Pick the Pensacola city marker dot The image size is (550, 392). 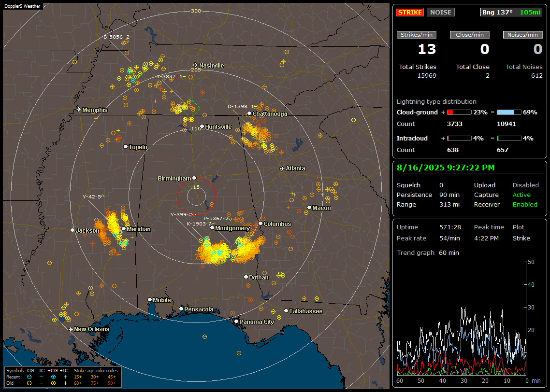181,309
